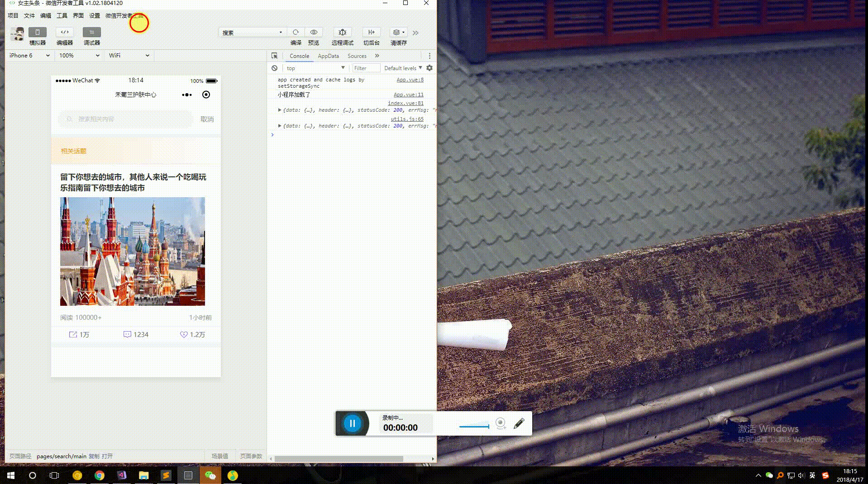
Task: Open the index.vue:81 source link
Action: pyautogui.click(x=405, y=103)
